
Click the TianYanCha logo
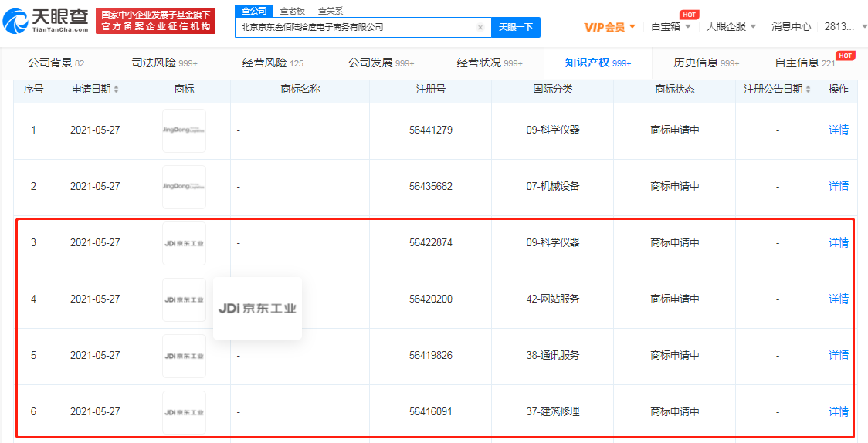point(46,21)
